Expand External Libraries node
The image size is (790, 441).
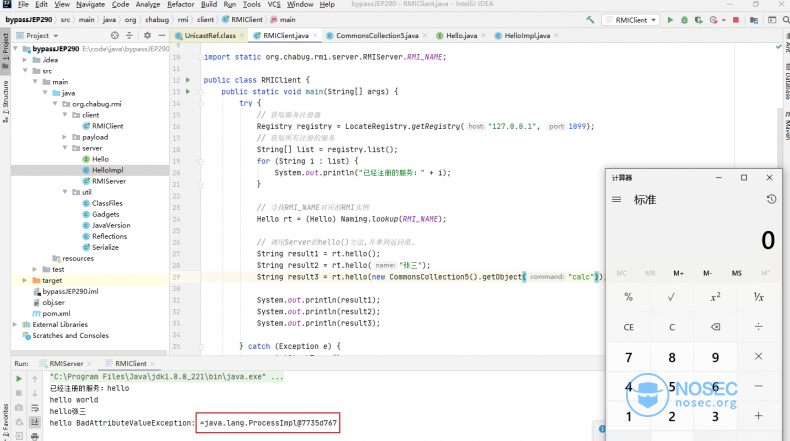coord(15,325)
